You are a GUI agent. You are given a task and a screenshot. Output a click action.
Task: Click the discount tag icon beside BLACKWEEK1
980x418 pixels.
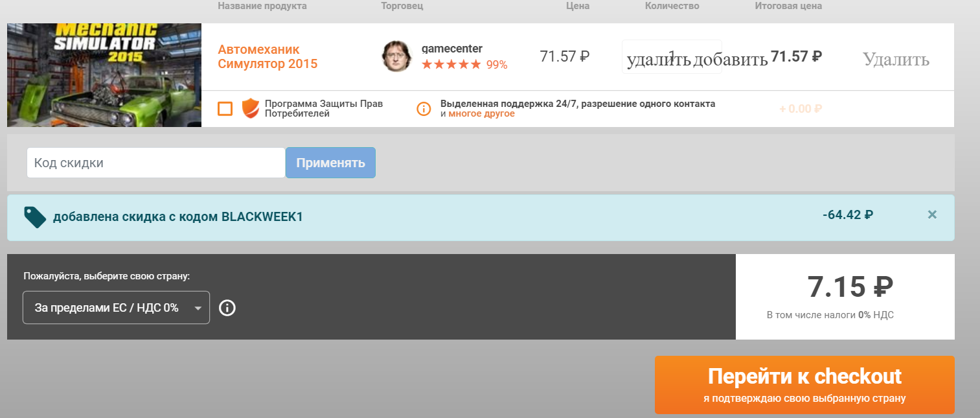click(x=34, y=217)
